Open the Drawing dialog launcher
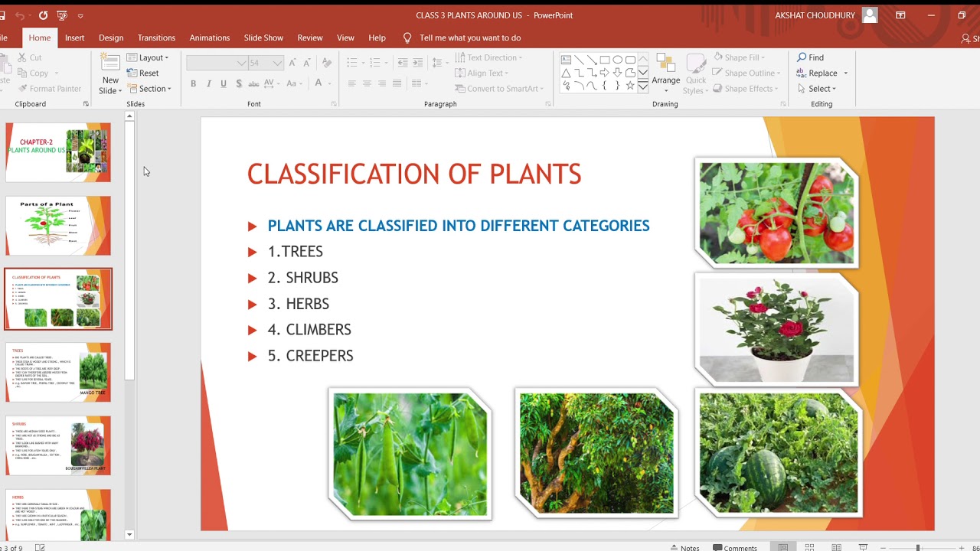Image resolution: width=980 pixels, height=551 pixels. [783, 104]
